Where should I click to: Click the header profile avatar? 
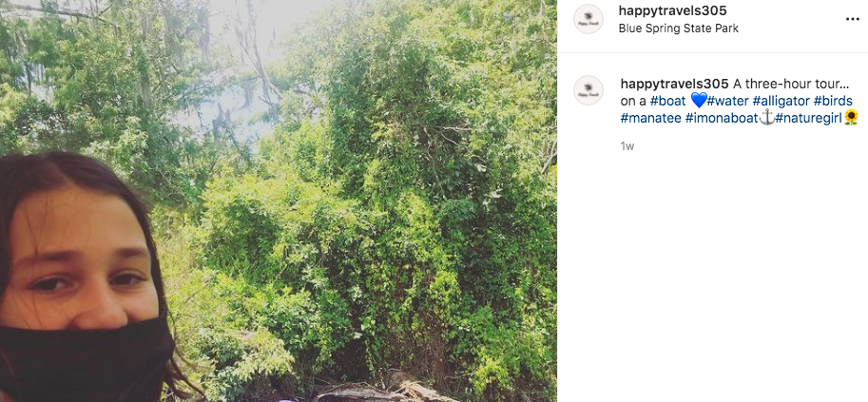[588, 19]
